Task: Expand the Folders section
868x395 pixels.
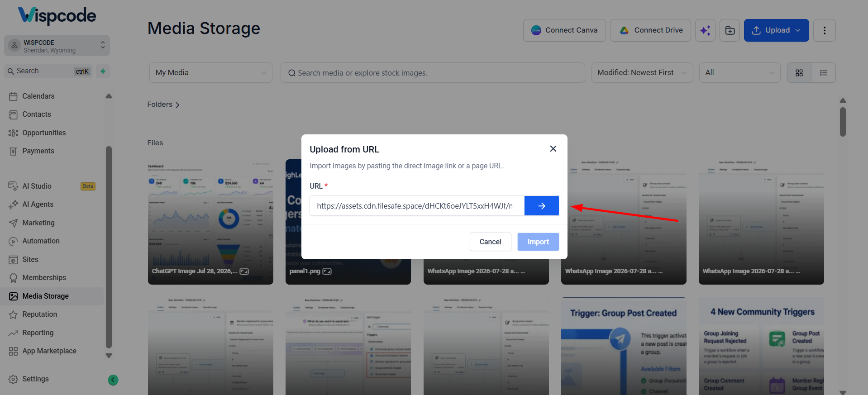Action: 163,105
